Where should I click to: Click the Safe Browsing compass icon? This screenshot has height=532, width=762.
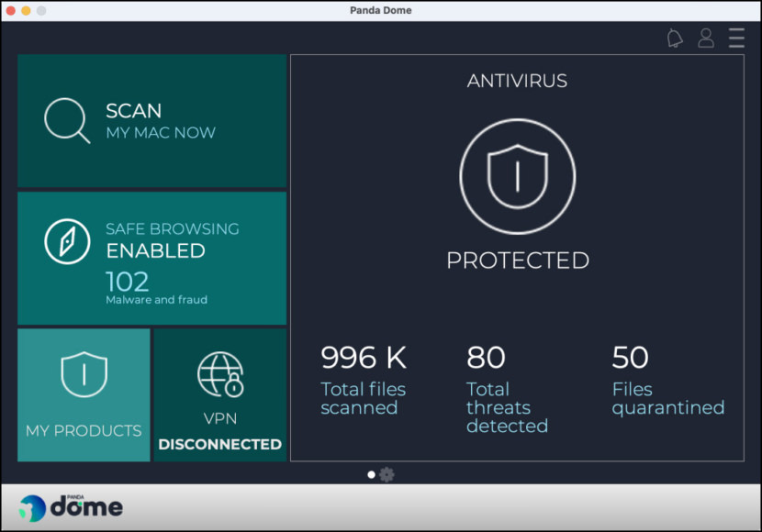(67, 241)
